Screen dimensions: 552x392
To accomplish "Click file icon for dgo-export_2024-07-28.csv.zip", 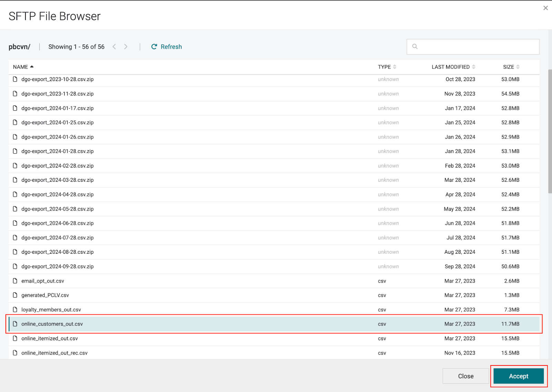I will (15, 238).
